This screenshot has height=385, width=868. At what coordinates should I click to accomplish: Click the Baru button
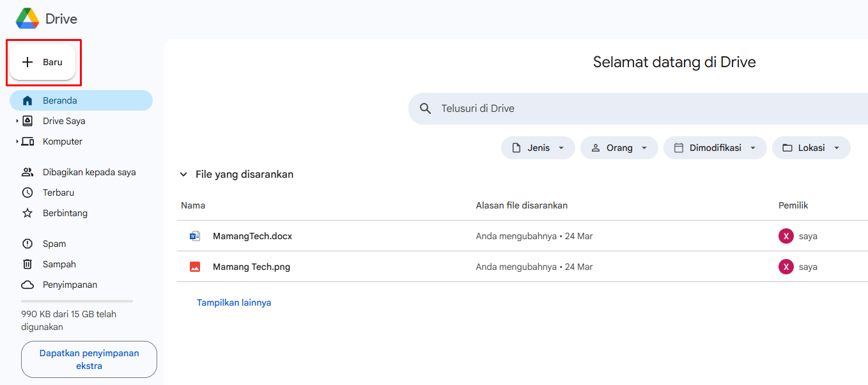(43, 62)
